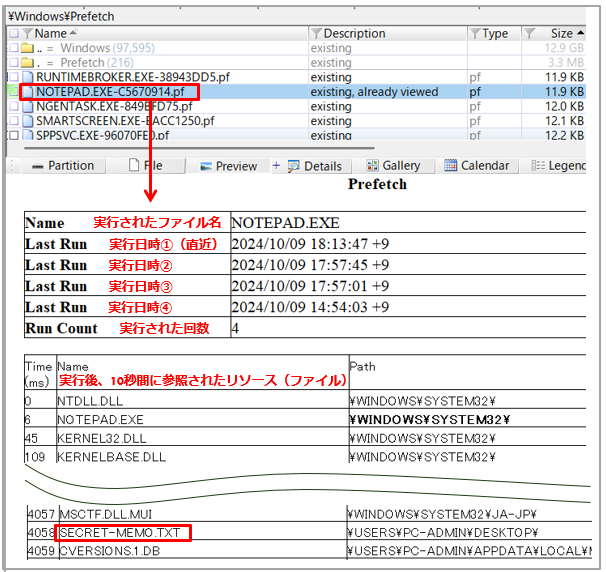This screenshot has height=572, width=606.
Task: Click the NOTEPAD.EXE name value in preview
Action: 285,223
